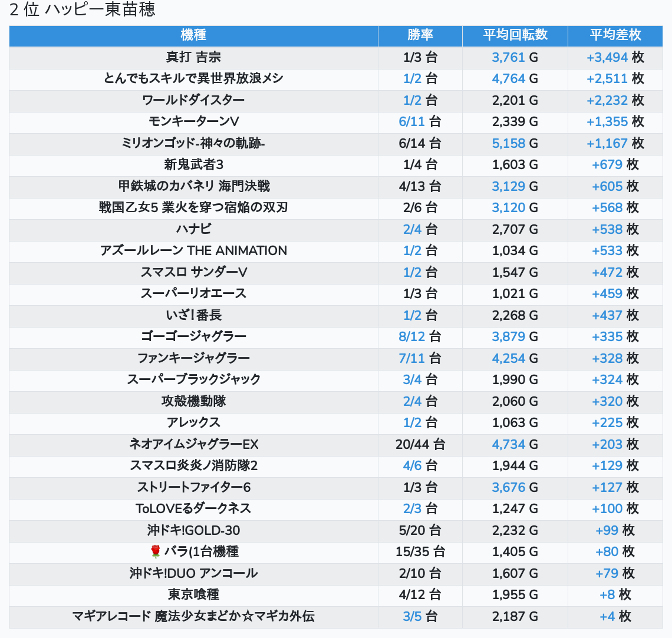Click average spins 3,129 G for カバネリ

(515, 186)
